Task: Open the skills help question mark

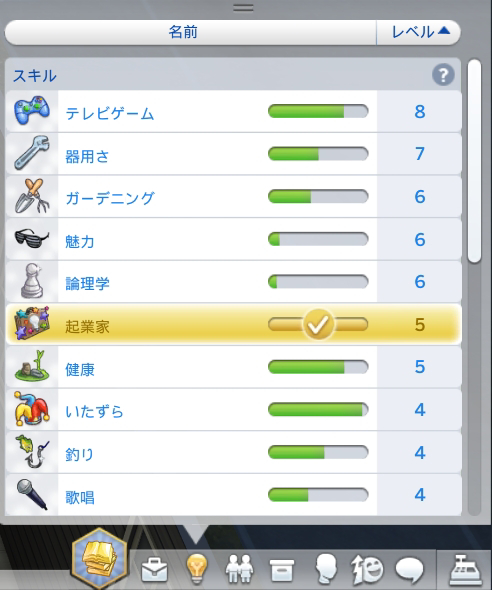Action: coord(443,75)
